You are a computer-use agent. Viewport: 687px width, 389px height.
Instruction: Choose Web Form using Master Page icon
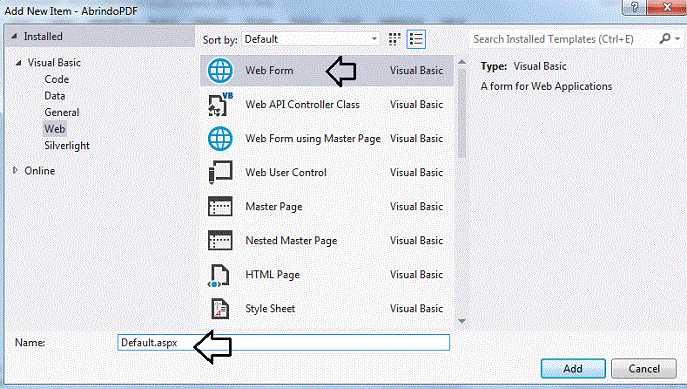coord(220,138)
